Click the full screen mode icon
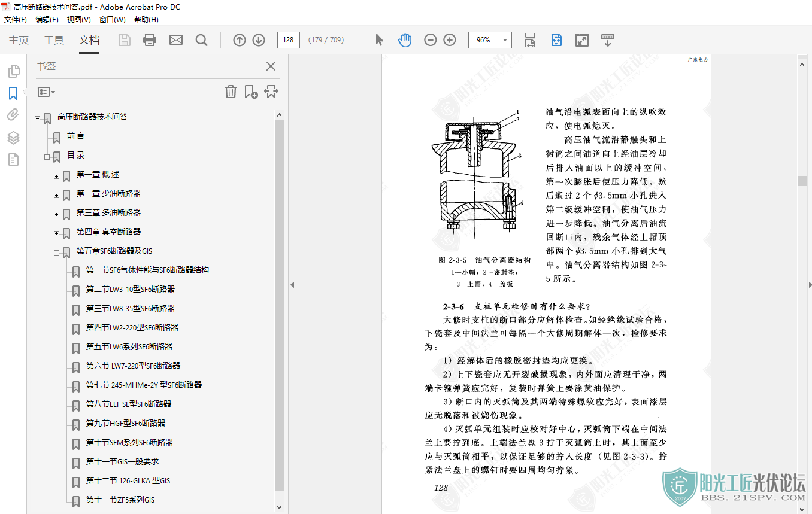 pos(581,40)
